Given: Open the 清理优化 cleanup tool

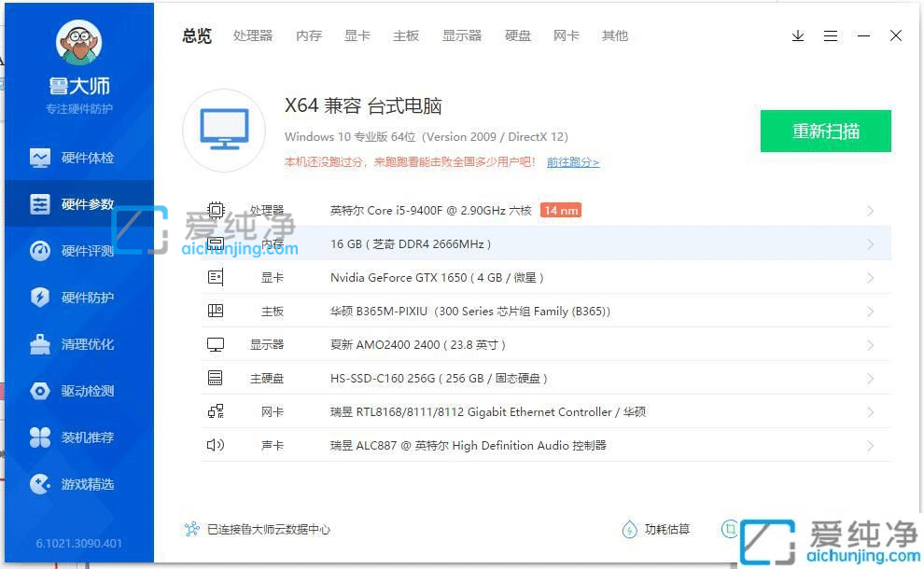Looking at the screenshot, I should pyautogui.click(x=78, y=343).
